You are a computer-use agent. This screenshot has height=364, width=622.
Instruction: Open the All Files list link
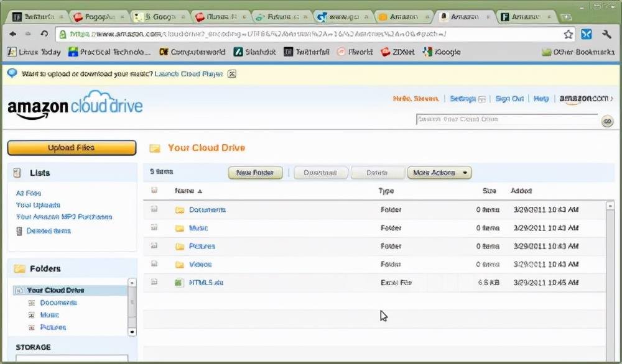29,193
